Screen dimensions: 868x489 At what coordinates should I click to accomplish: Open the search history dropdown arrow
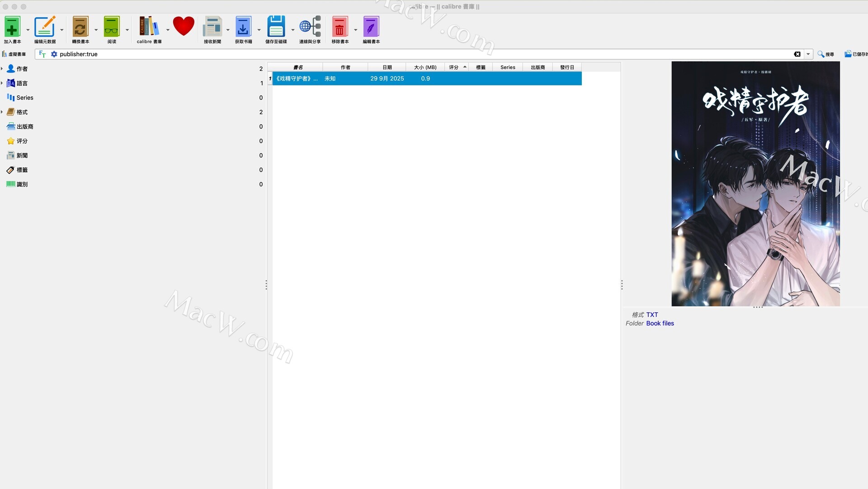click(x=808, y=54)
